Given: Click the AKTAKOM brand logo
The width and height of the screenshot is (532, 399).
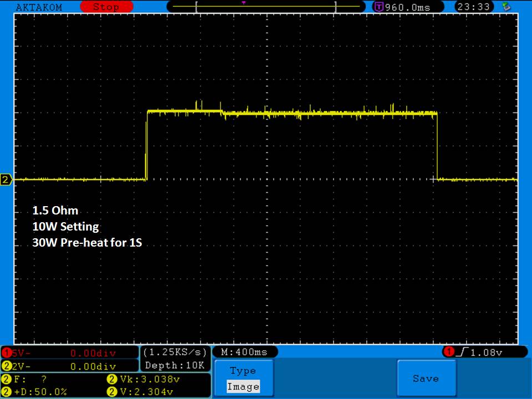Looking at the screenshot, I should coord(39,7).
